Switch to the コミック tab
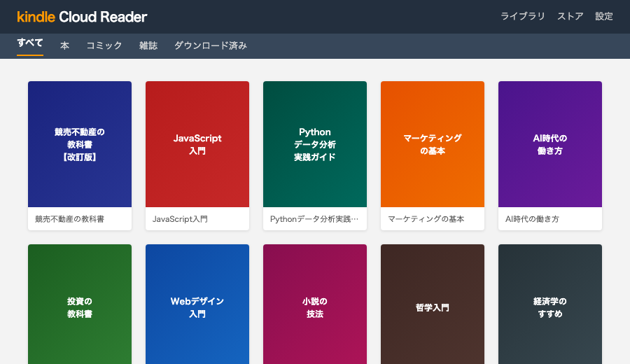This screenshot has height=364, width=630. point(104,45)
